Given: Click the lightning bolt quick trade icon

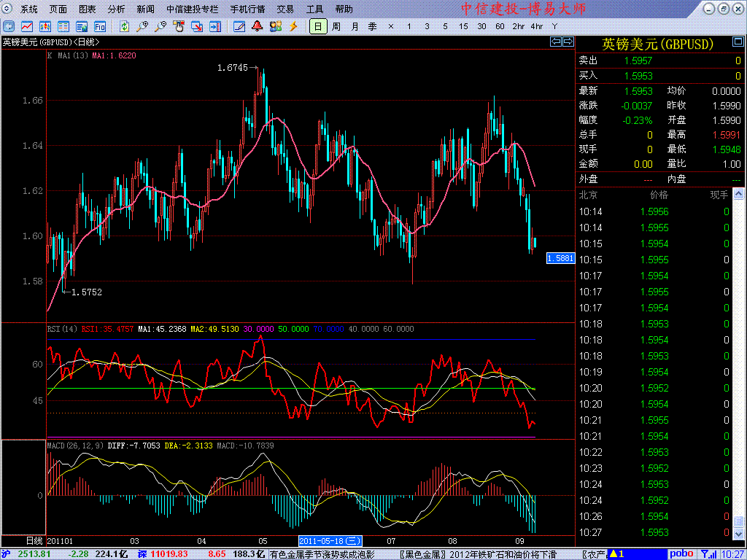Looking at the screenshot, I should click(293, 27).
